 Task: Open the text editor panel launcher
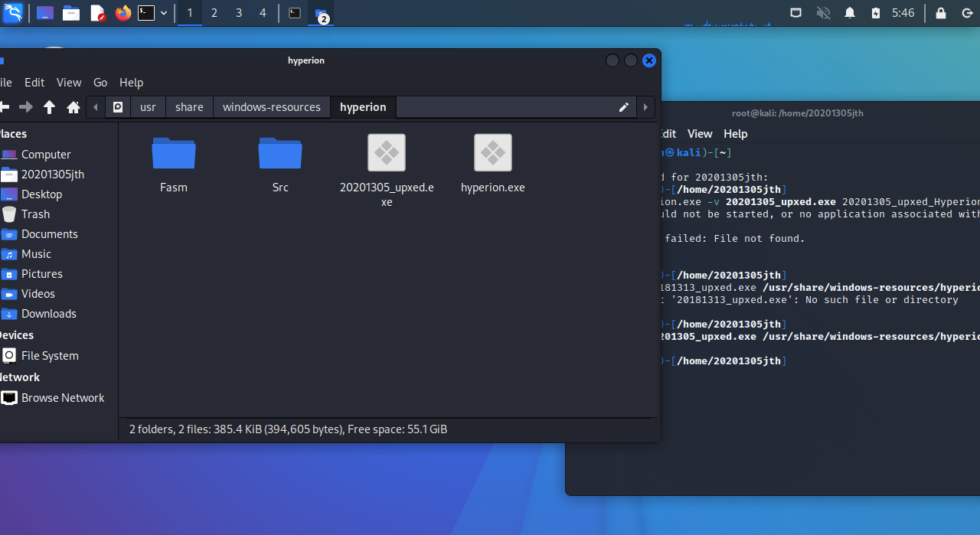coord(97,13)
